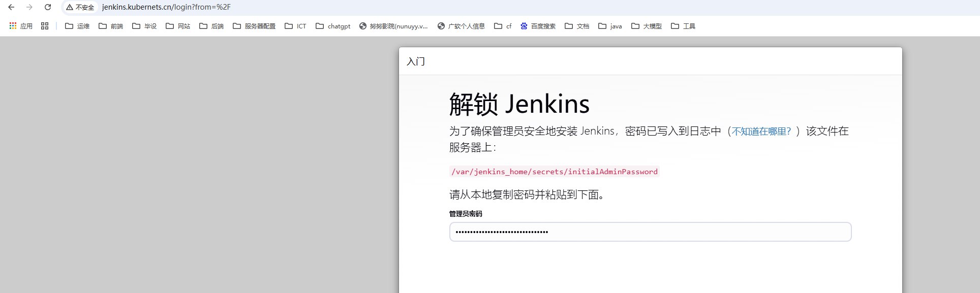Image resolution: width=980 pixels, height=293 pixels.
Task: Focus the 管理员密码 password field
Action: pos(650,232)
